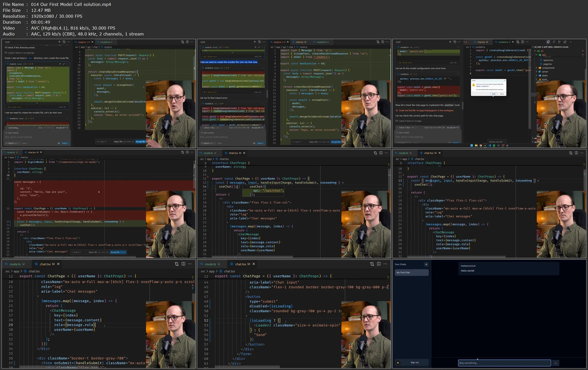Open the Source Control icon above the file tree
This screenshot has width=588, height=370.
point(559,42)
